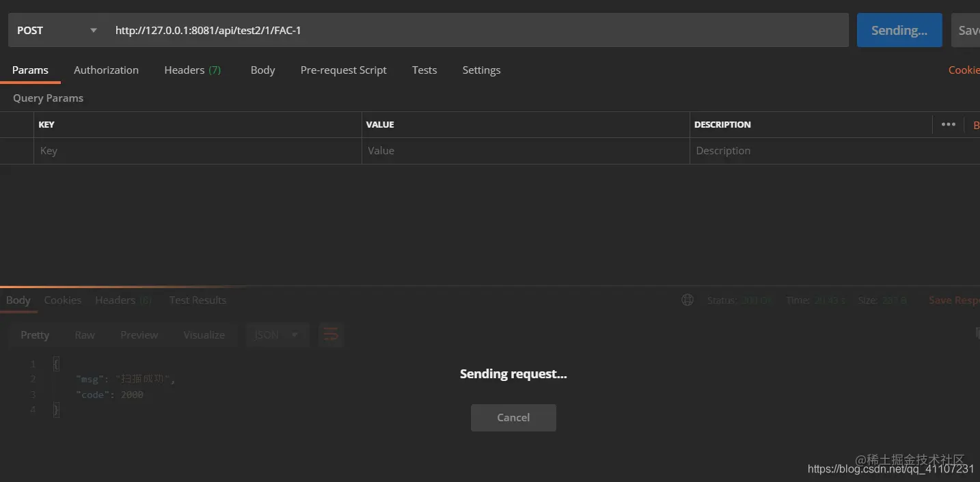This screenshot has height=482, width=980.
Task: Select the Preview view mode
Action: [x=139, y=335]
